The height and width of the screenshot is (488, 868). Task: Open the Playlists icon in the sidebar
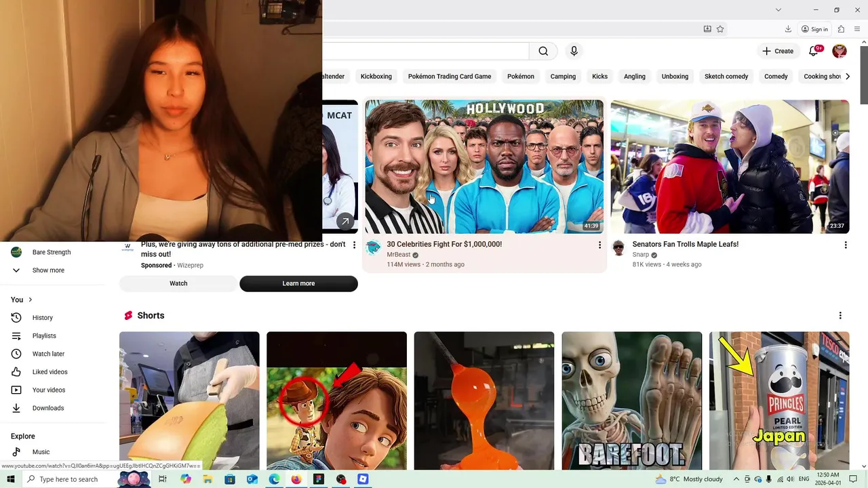[x=16, y=335]
